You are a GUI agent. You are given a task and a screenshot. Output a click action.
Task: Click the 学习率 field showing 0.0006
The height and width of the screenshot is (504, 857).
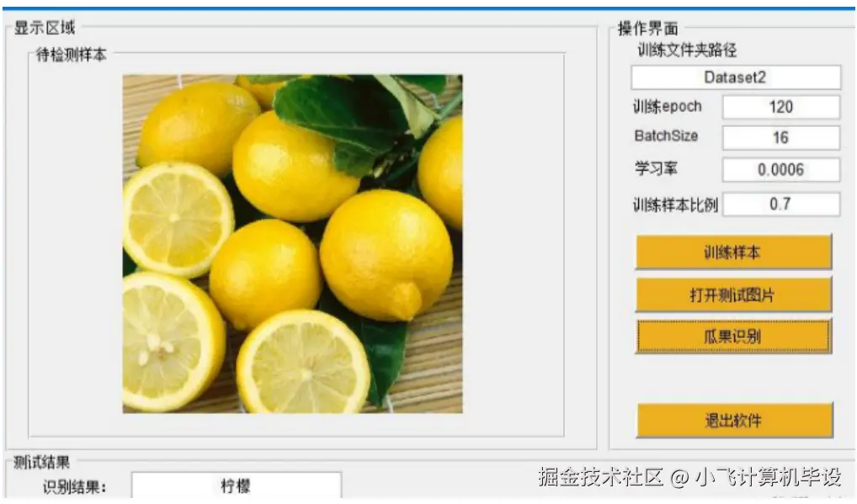click(x=781, y=169)
